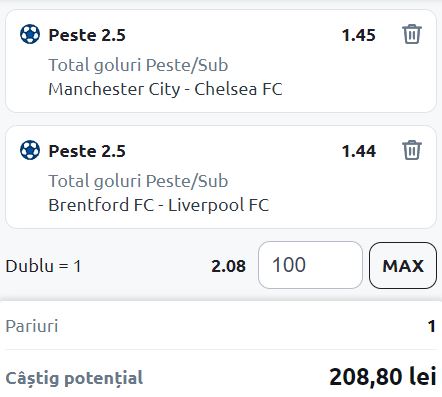Click the Pariuri row label
The width and height of the screenshot is (442, 397).
(x=32, y=326)
